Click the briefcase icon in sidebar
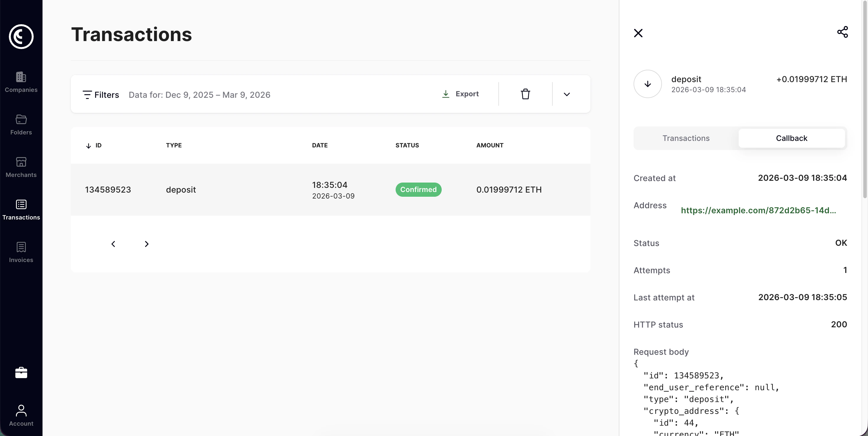Screen dimensions: 868x436 (21, 372)
